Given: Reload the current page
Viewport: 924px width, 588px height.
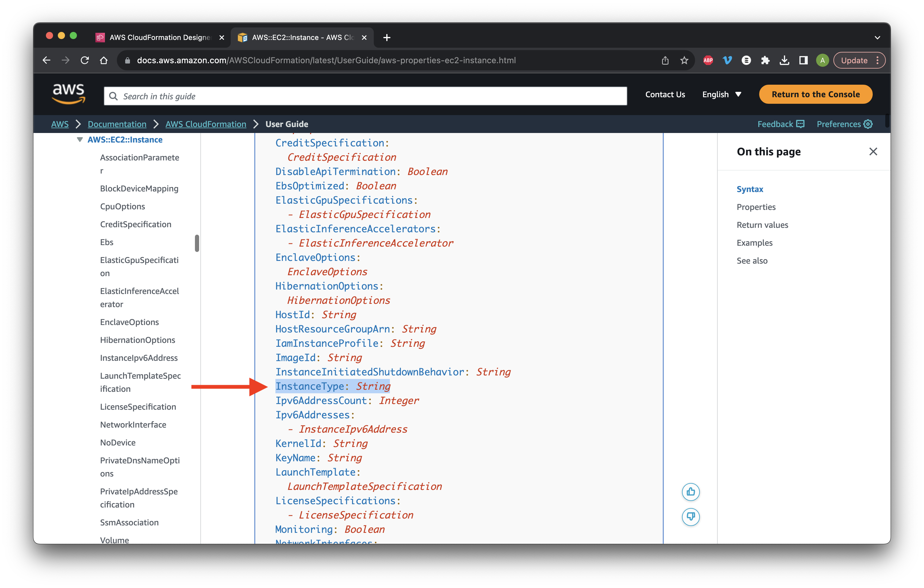Looking at the screenshot, I should 85,60.
